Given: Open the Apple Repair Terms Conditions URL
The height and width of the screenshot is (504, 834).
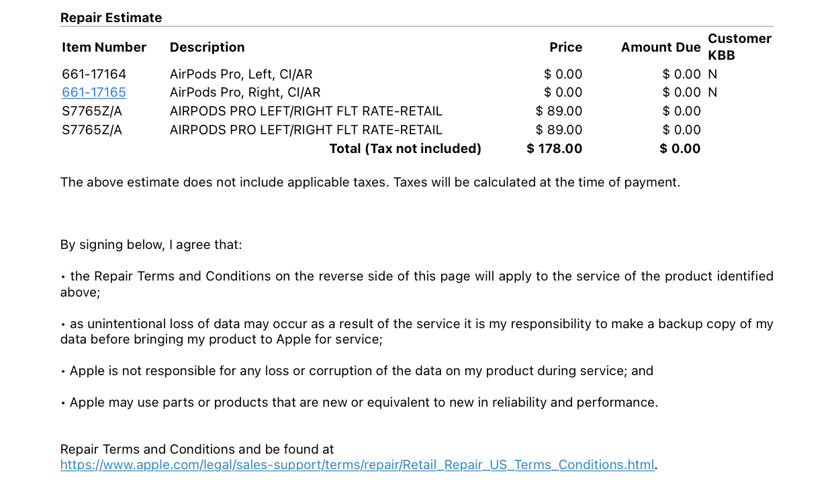Looking at the screenshot, I should pyautogui.click(x=357, y=464).
